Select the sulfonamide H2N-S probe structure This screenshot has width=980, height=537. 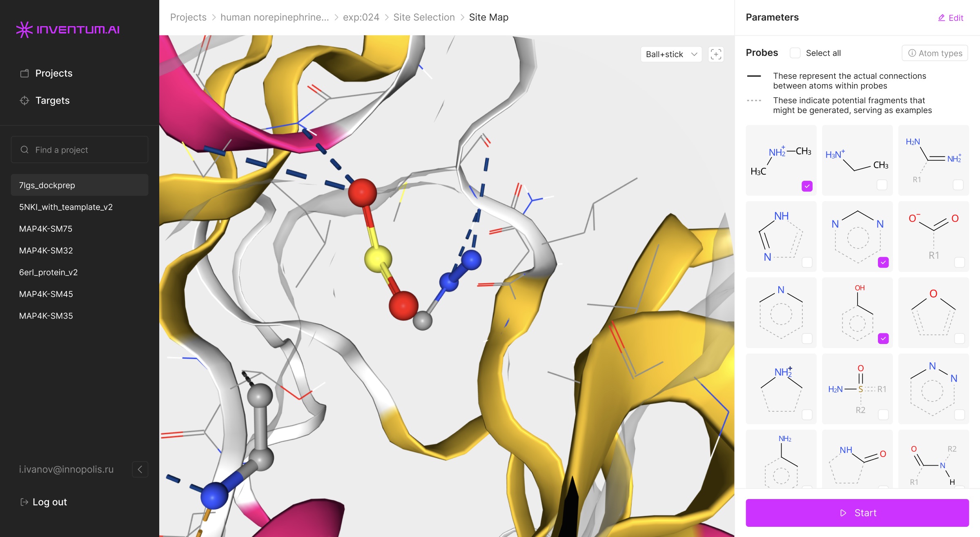[x=857, y=389]
